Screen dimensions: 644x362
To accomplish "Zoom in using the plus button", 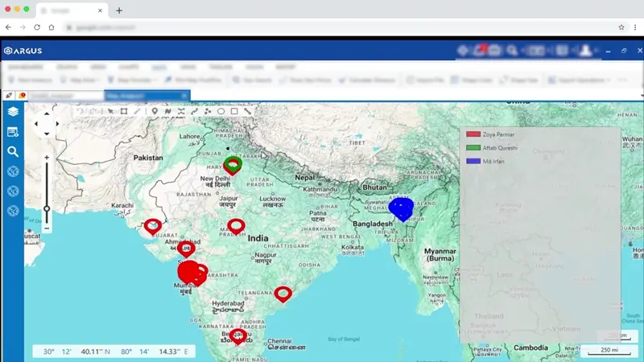I will [47, 158].
